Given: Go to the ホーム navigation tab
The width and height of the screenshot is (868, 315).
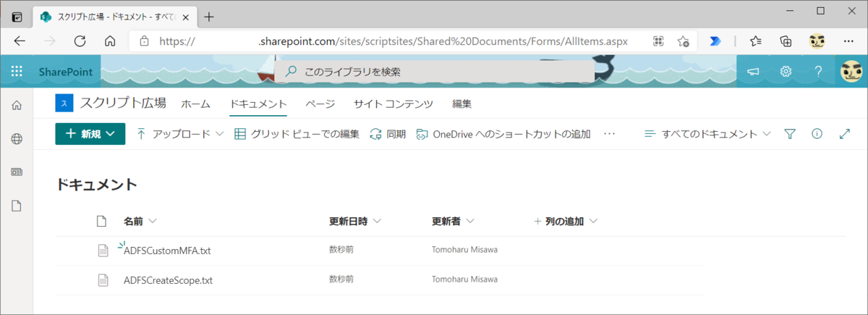Looking at the screenshot, I should coord(195,104).
